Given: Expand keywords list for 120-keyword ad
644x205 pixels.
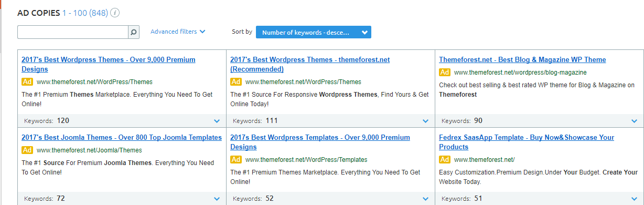Looking at the screenshot, I should [x=217, y=121].
